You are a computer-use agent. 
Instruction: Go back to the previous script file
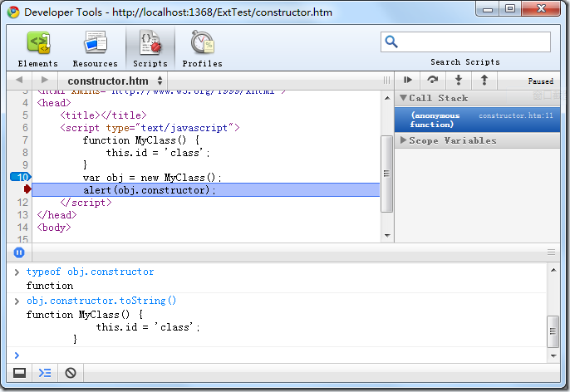pos(19,80)
